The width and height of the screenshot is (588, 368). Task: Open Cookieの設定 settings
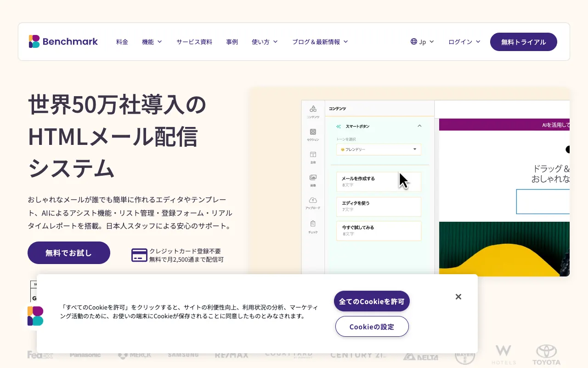pyautogui.click(x=372, y=327)
